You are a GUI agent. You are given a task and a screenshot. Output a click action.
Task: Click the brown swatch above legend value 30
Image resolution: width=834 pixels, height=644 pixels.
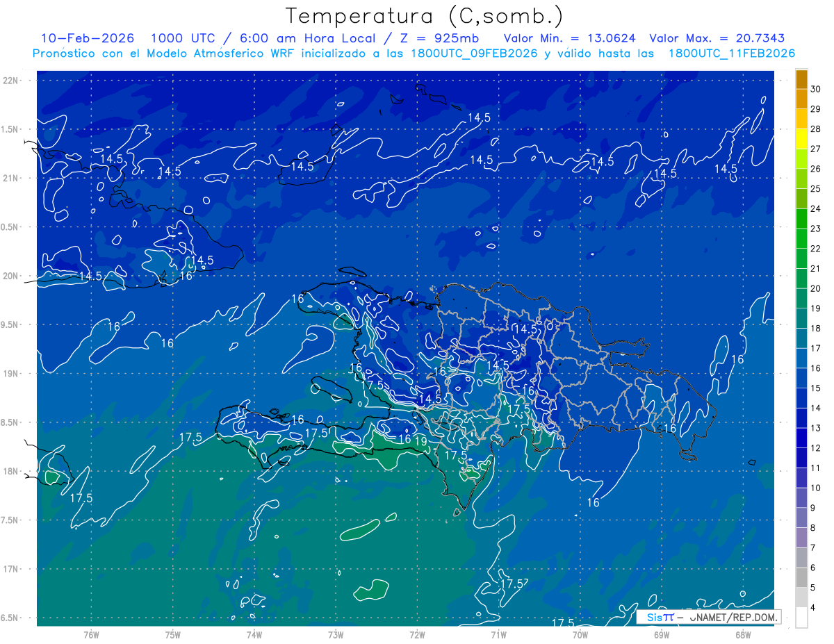point(801,79)
